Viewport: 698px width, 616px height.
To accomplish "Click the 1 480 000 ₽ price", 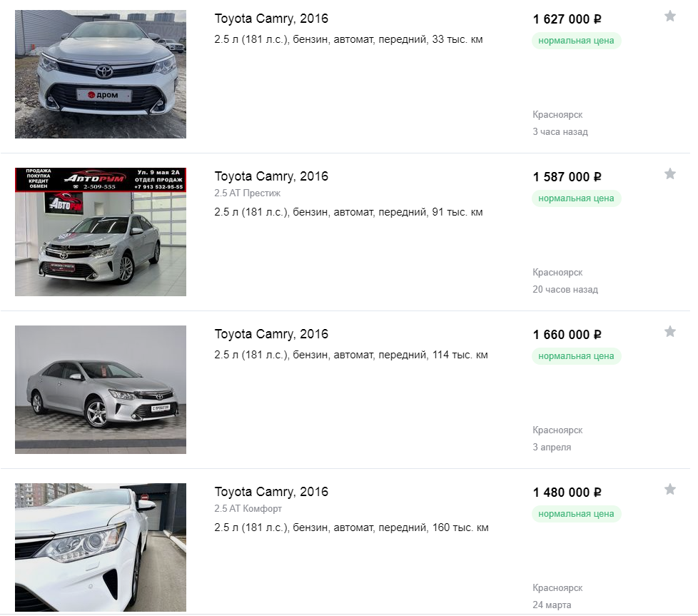I will click(567, 493).
